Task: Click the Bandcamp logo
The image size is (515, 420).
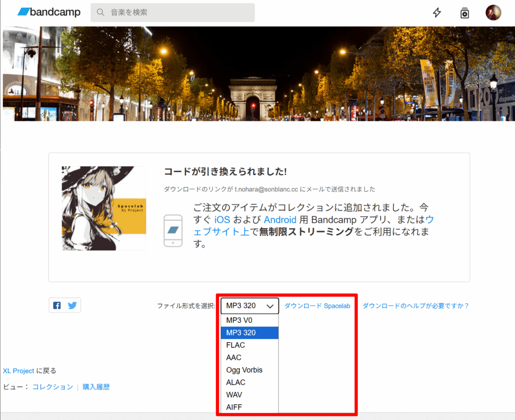Action: pyautogui.click(x=49, y=12)
